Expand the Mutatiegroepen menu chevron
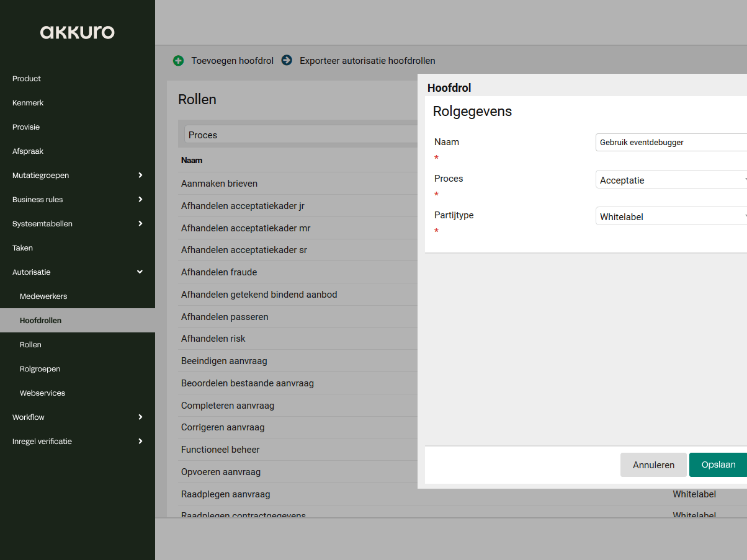Image resolution: width=747 pixels, height=560 pixels. [140, 176]
